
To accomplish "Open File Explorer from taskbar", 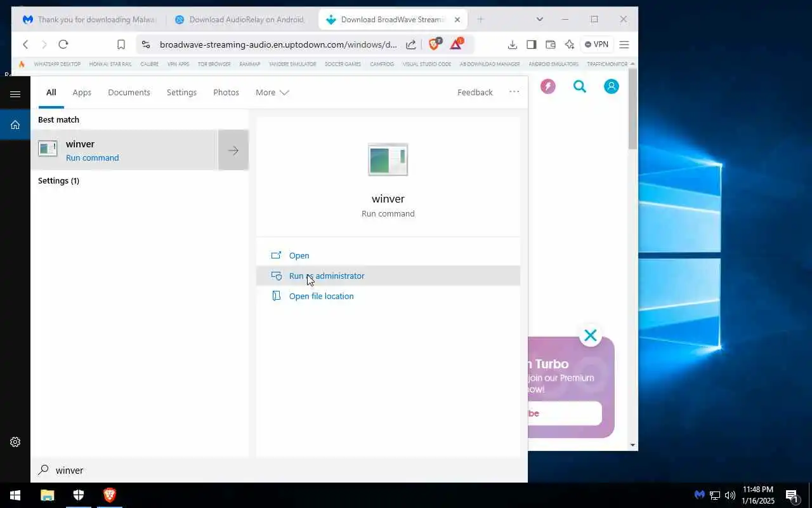I will tap(48, 495).
